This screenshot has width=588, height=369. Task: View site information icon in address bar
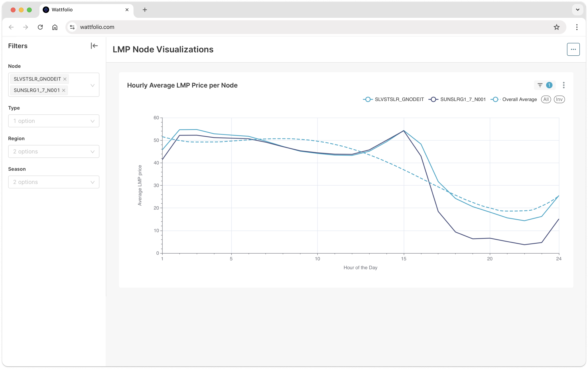tap(72, 27)
